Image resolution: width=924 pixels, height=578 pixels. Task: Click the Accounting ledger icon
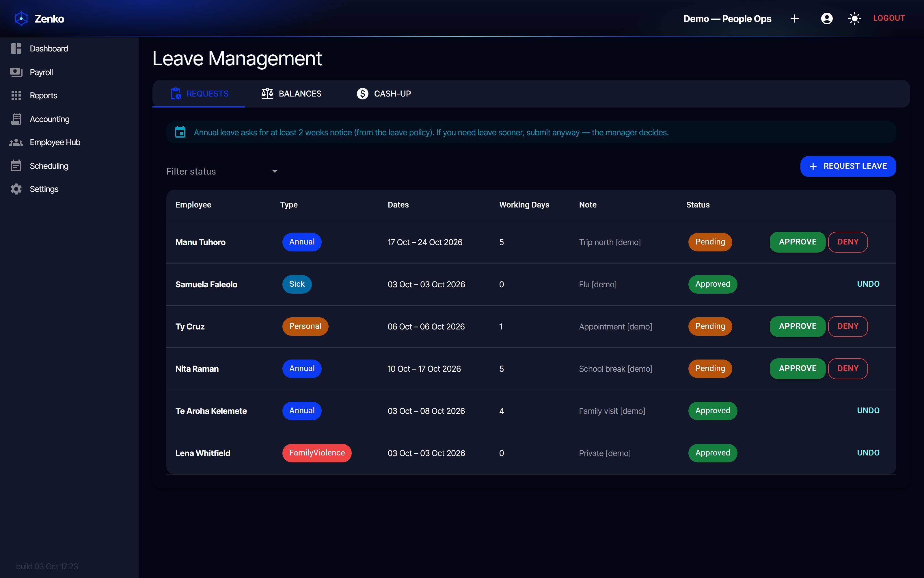coord(16,119)
